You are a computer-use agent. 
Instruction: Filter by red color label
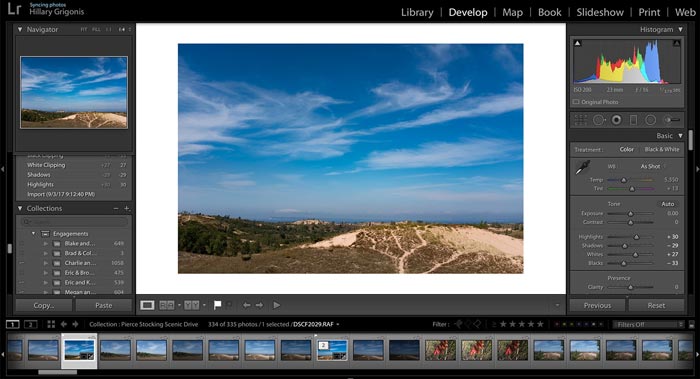tap(557, 325)
